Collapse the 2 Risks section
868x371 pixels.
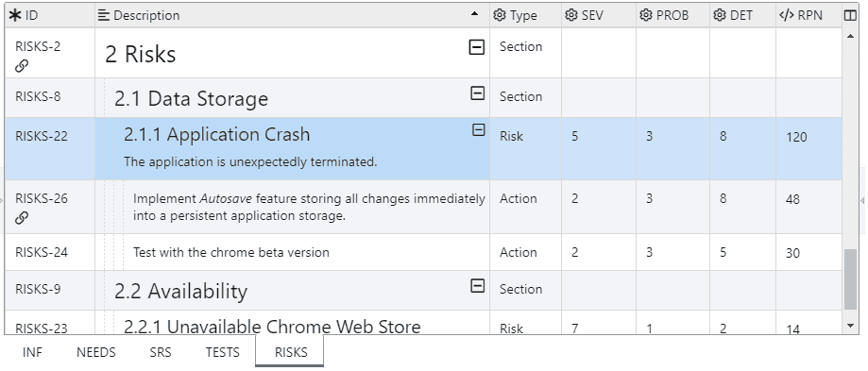pyautogui.click(x=477, y=47)
